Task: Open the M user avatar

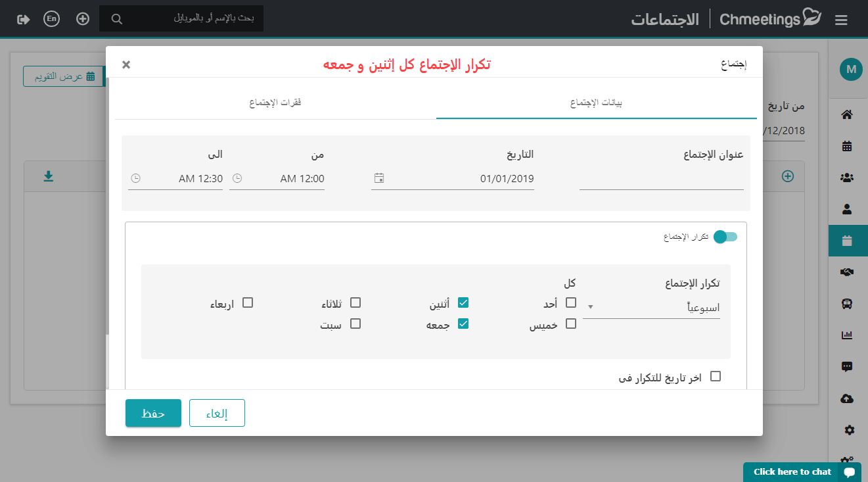Action: coord(851,69)
